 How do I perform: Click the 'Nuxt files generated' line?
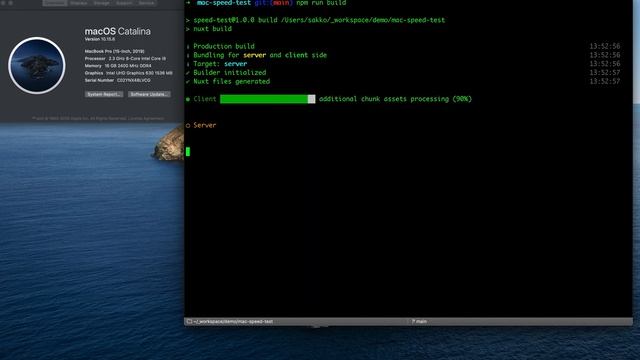click(231, 82)
